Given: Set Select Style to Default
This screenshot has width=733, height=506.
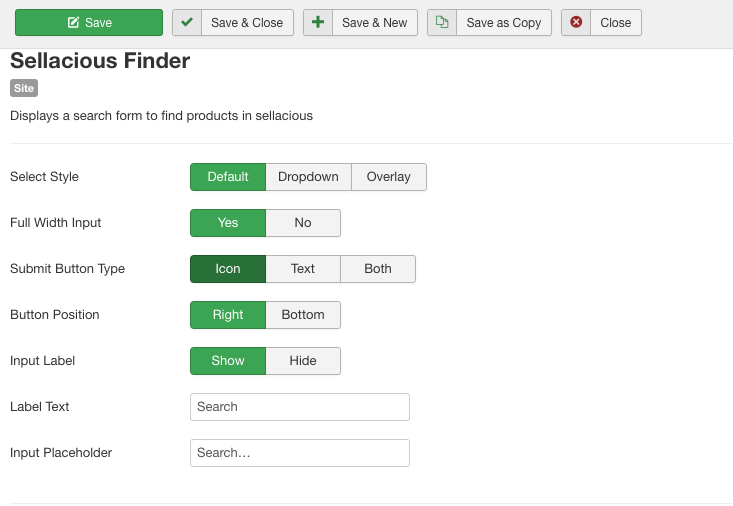Looking at the screenshot, I should [x=228, y=177].
